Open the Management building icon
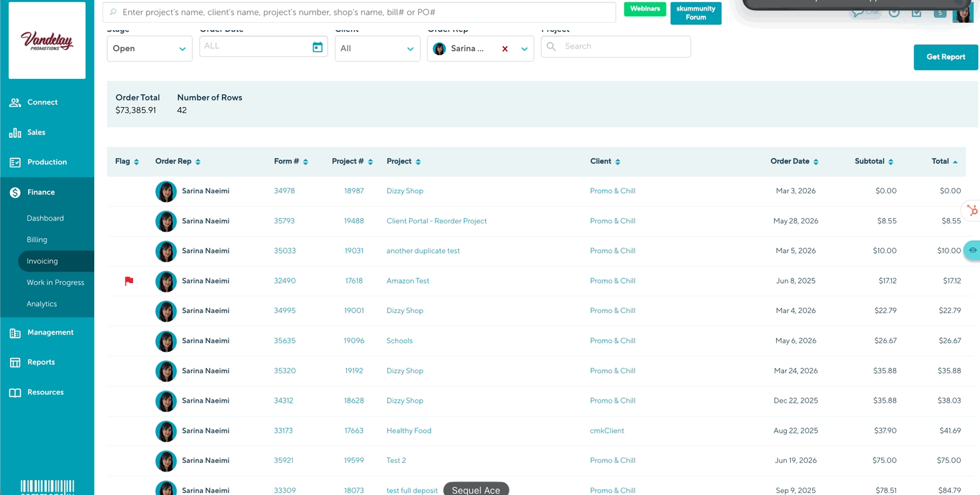Screen dimensions: 980x495 [15, 332]
